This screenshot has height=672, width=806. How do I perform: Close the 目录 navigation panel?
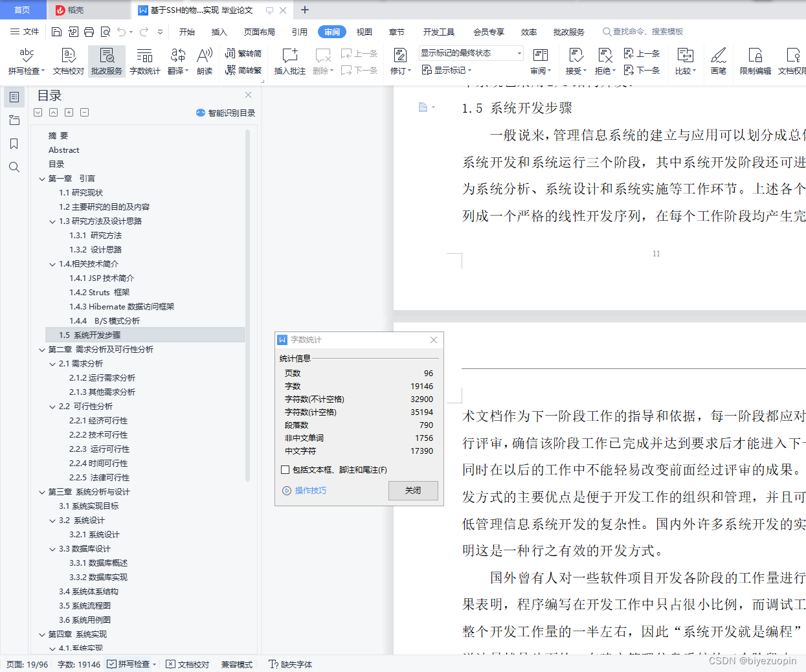pos(248,95)
